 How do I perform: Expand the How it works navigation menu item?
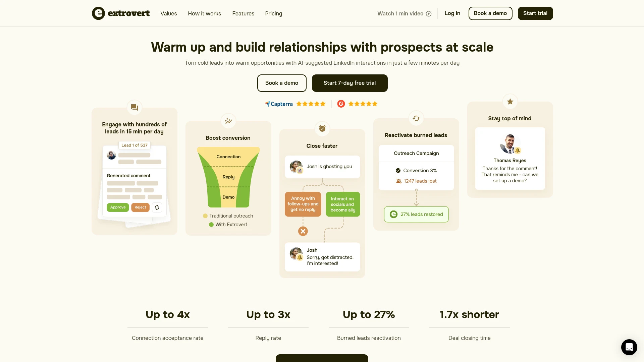[204, 13]
